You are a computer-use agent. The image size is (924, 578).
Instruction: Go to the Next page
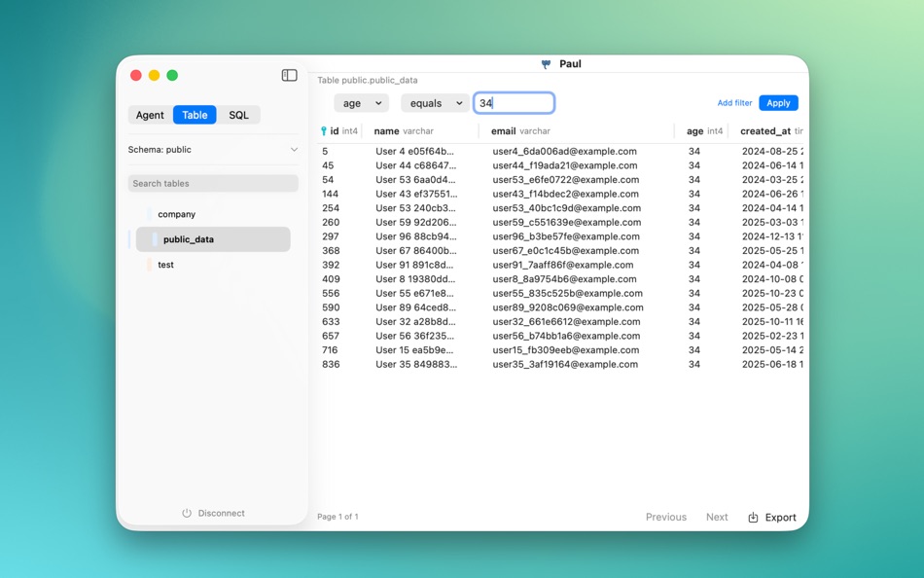(x=717, y=518)
